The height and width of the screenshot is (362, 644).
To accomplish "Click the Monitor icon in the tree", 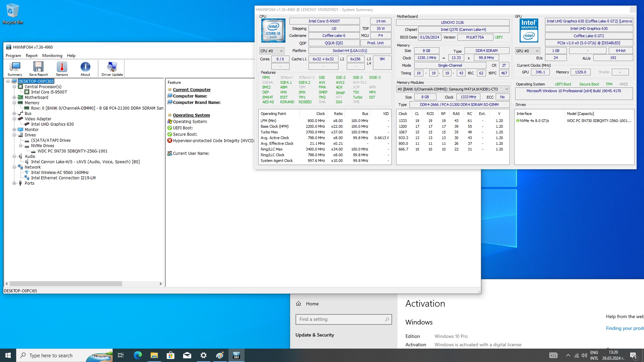I will 20,130.
